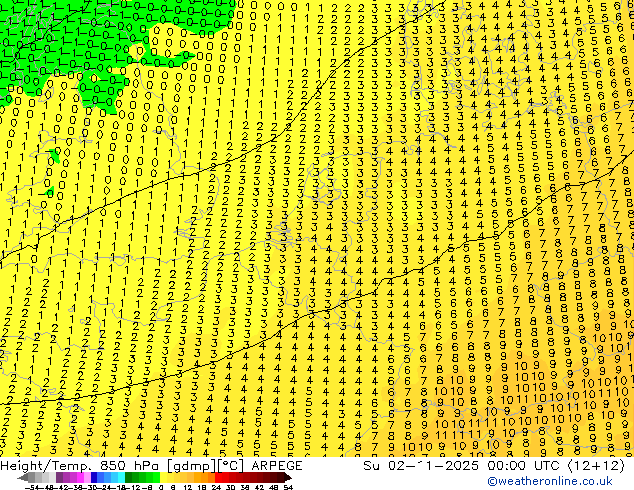The width and height of the screenshot is (634, 490).
Task: Select the darkest maroon swatch at legend's right end
Action: [x=288, y=478]
